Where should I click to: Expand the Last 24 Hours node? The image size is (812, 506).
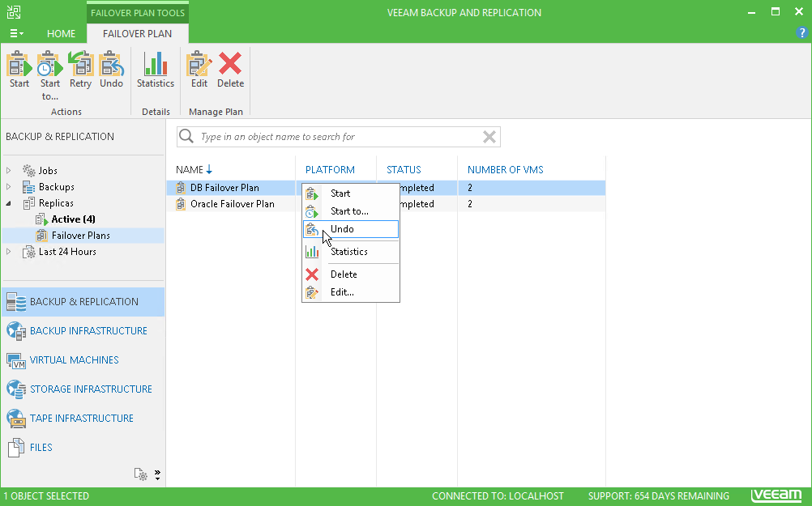pyautogui.click(x=9, y=252)
